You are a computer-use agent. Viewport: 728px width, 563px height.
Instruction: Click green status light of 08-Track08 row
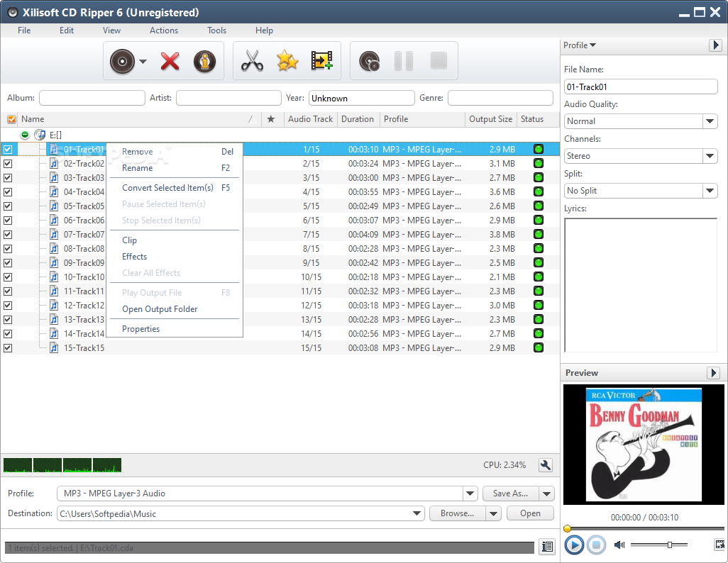[539, 248]
